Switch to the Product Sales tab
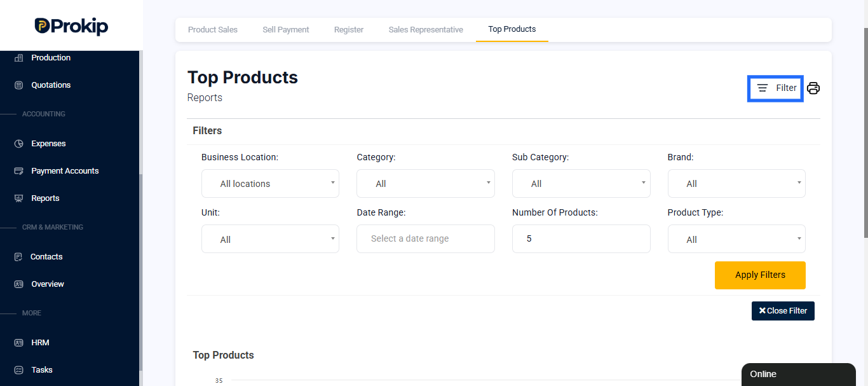The image size is (868, 386). pyautogui.click(x=213, y=30)
